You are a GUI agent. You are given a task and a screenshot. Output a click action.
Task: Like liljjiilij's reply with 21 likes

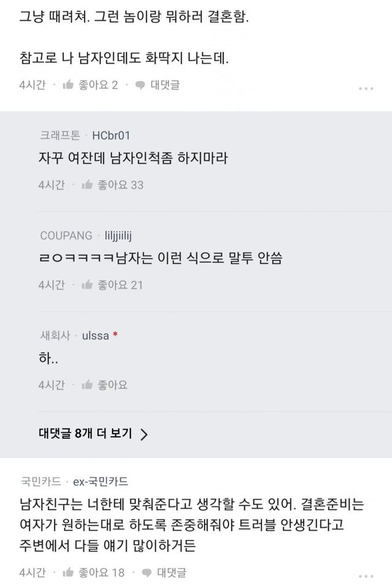[87, 284]
